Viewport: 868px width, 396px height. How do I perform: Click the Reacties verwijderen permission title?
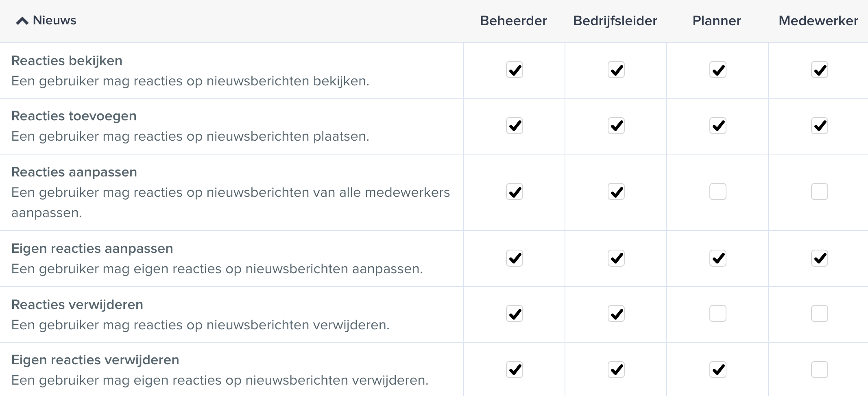[x=77, y=305]
